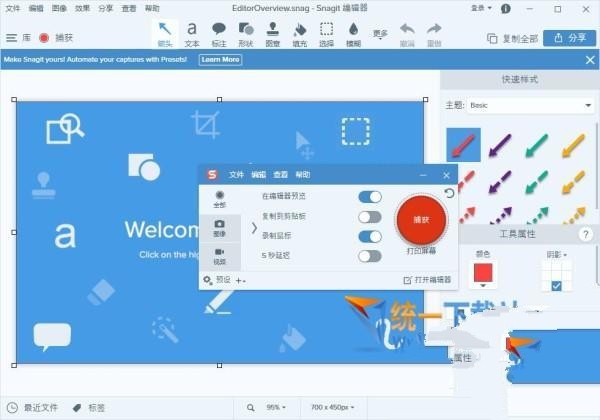Open the color swatch dropdown arrow
The height and width of the screenshot is (420, 600).
tap(483, 286)
